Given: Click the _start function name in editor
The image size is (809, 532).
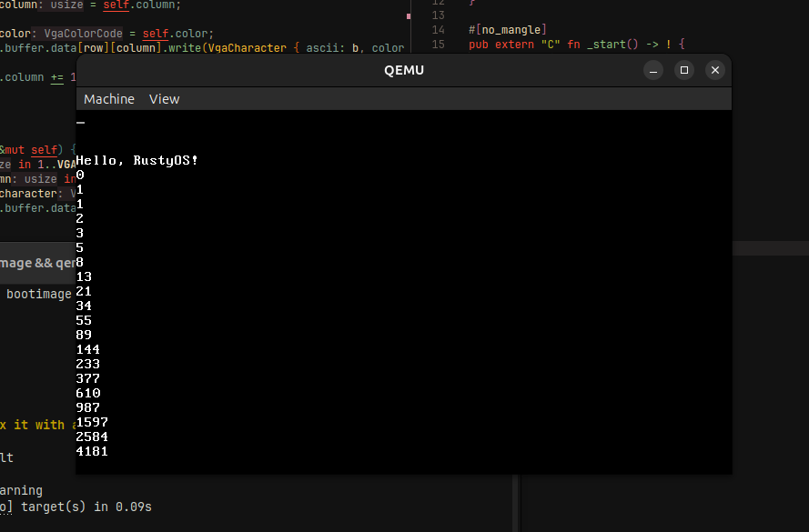Looking at the screenshot, I should click(606, 45).
